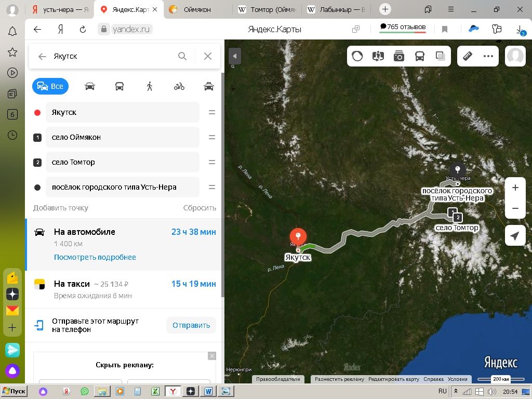Reload the current page

83,29
